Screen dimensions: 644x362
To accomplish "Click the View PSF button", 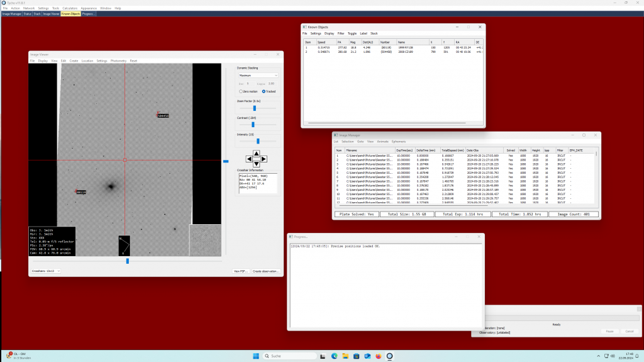I will pos(241,271).
